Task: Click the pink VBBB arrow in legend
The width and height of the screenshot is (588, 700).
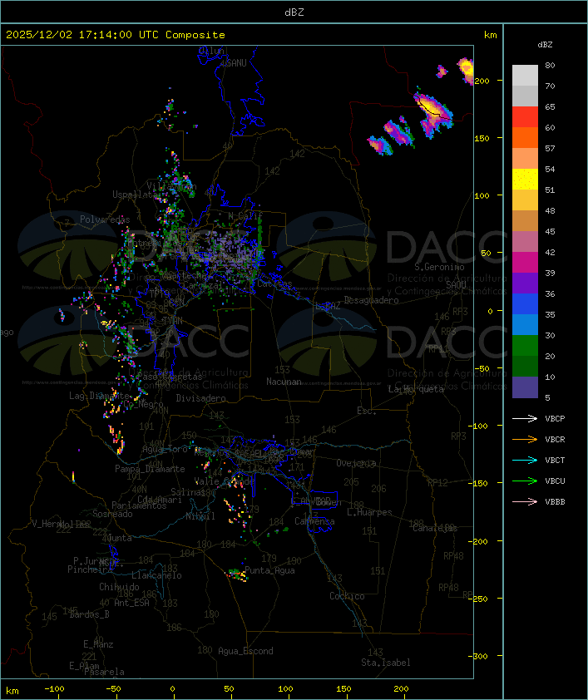Action: point(525,502)
